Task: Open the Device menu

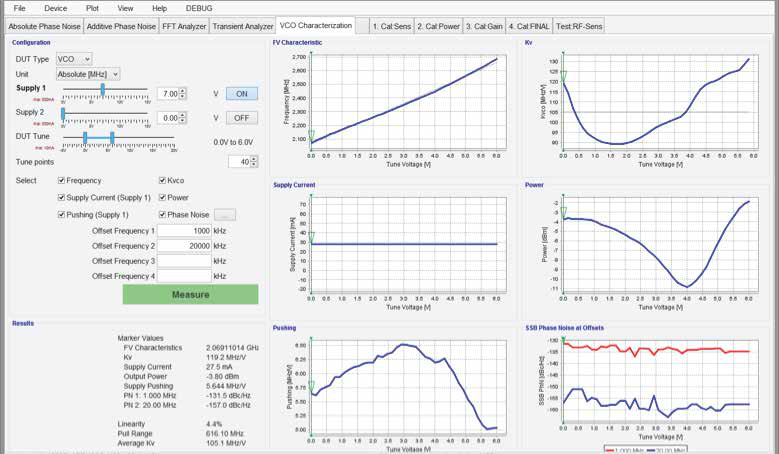Action: (x=55, y=8)
